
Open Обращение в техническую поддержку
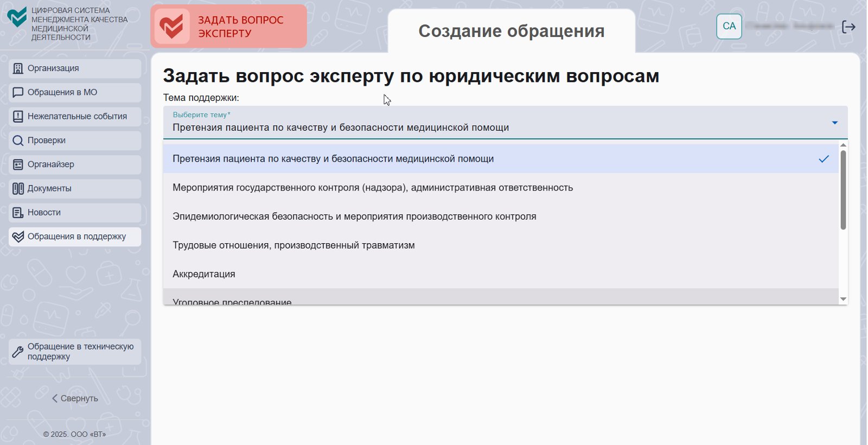click(75, 352)
